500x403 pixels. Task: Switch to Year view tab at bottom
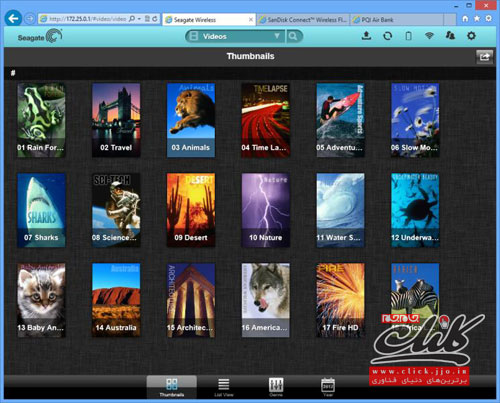point(328,387)
